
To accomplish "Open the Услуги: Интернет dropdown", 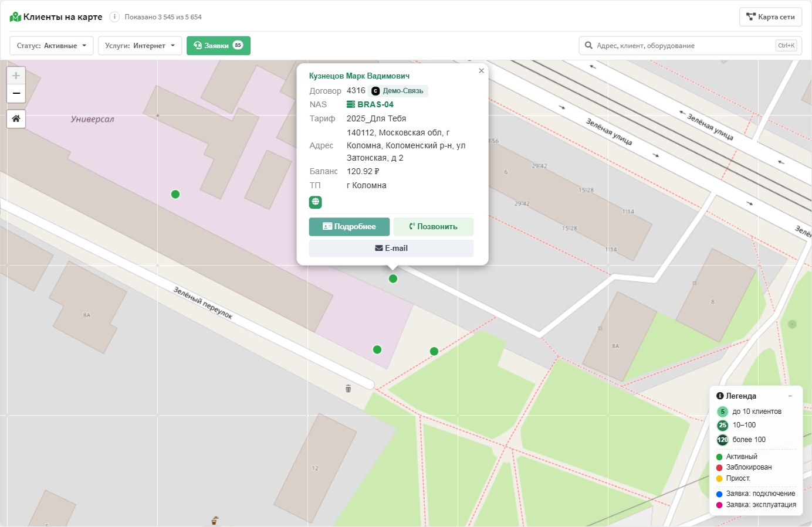I will pyautogui.click(x=140, y=46).
